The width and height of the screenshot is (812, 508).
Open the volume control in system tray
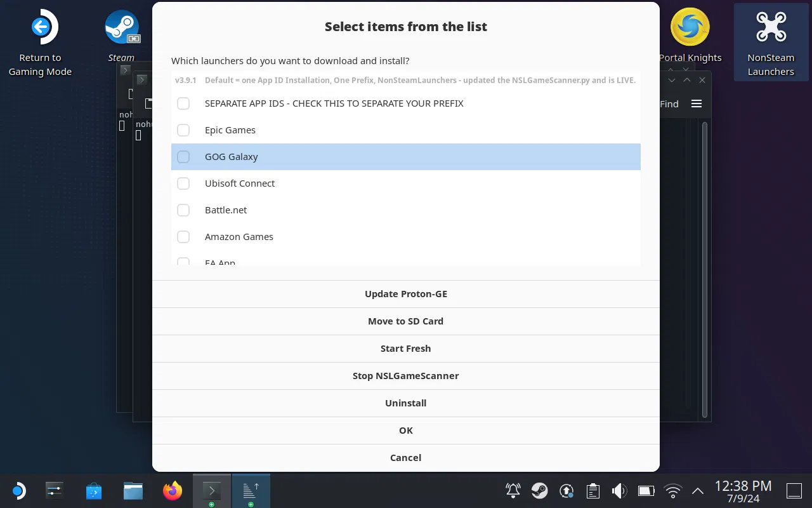tap(619, 490)
